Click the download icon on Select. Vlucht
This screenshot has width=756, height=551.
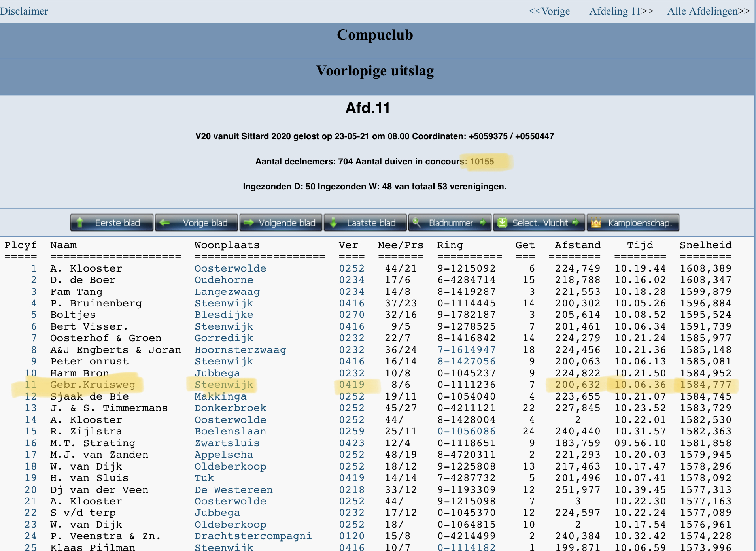502,223
